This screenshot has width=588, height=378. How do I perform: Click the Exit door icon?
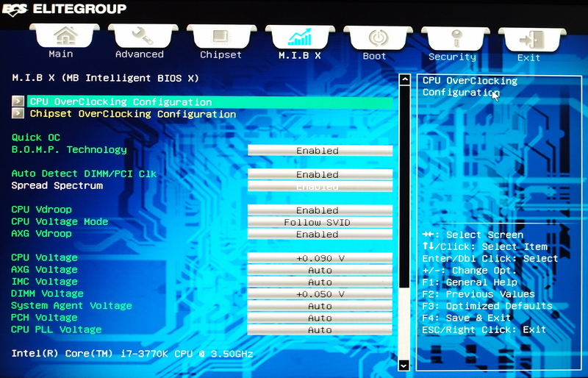click(532, 39)
